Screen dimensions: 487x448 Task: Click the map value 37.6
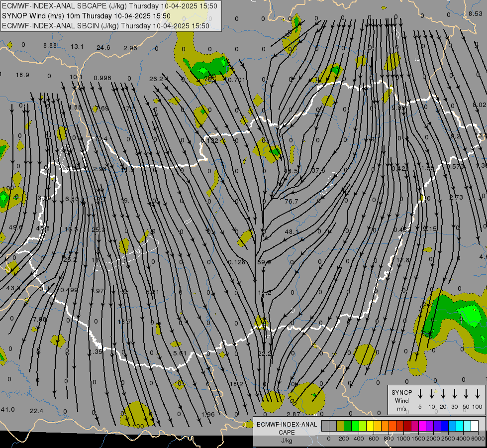[x=318, y=171]
